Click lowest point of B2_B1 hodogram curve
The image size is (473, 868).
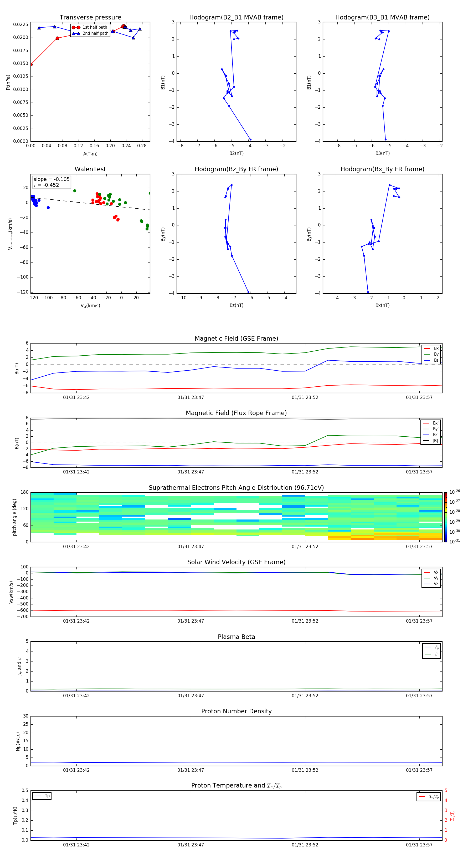coord(250,139)
